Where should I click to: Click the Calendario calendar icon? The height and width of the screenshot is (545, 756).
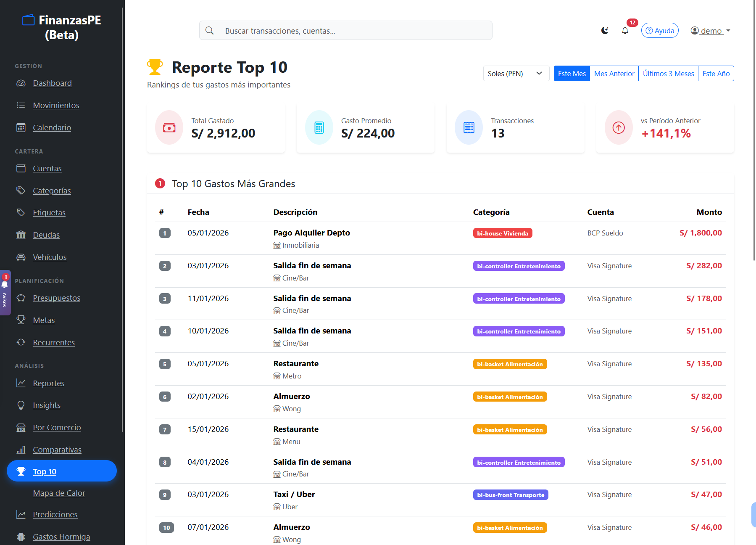click(x=21, y=127)
